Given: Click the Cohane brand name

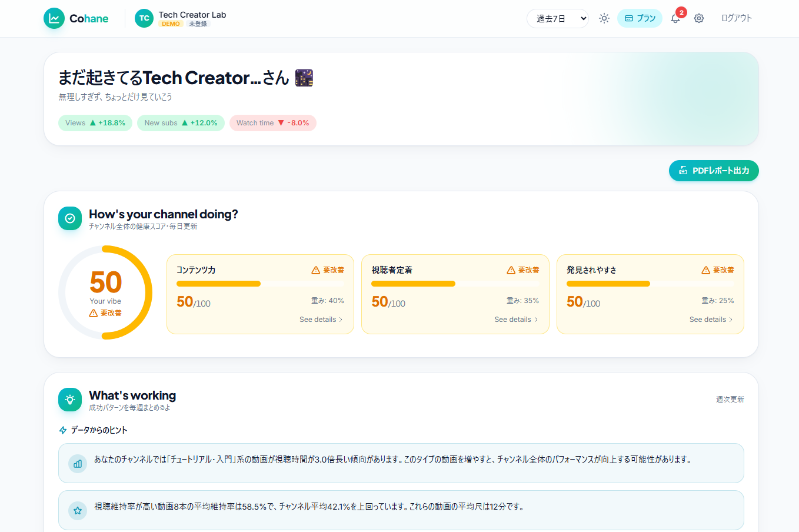Looking at the screenshot, I should click(89, 18).
